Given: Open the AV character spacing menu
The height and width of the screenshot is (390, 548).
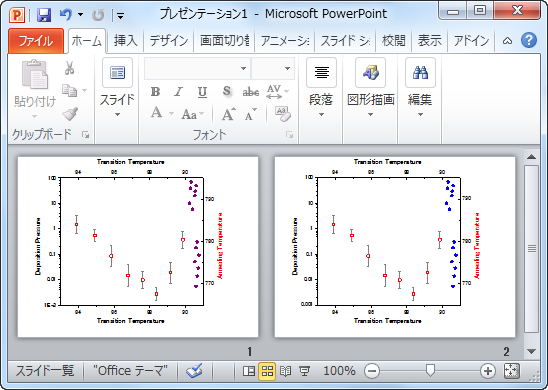Looking at the screenshot, I should point(277,92).
